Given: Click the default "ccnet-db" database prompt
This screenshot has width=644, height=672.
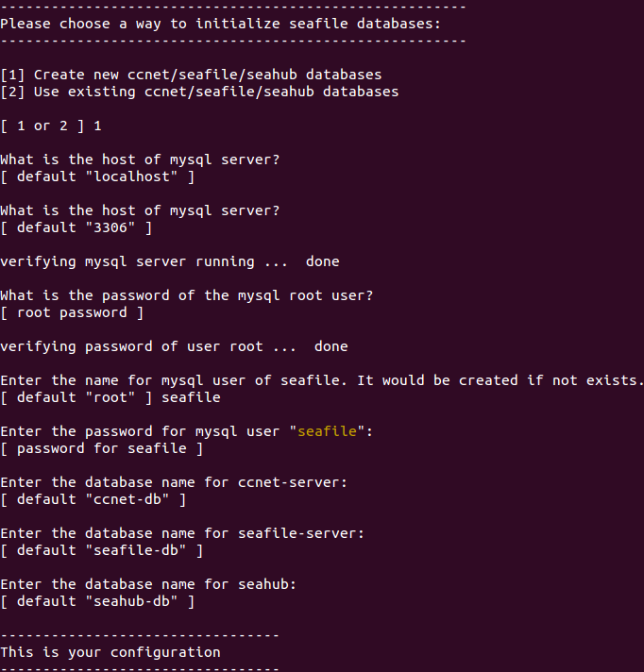Looking at the screenshot, I should 93,499.
